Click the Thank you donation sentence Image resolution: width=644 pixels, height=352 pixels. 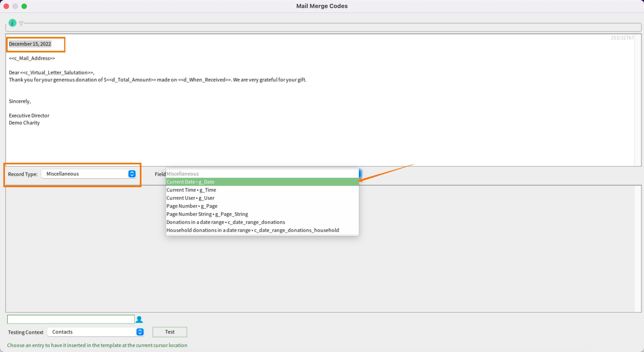158,80
